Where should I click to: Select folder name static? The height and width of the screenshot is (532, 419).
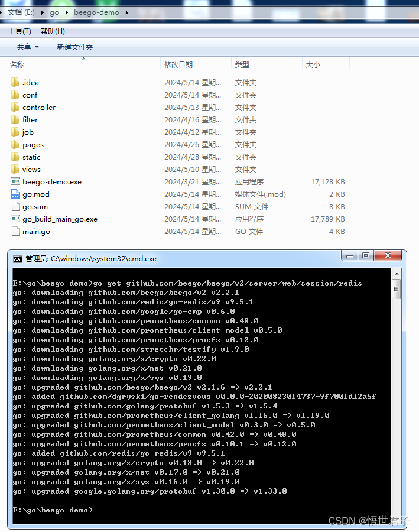point(31,157)
